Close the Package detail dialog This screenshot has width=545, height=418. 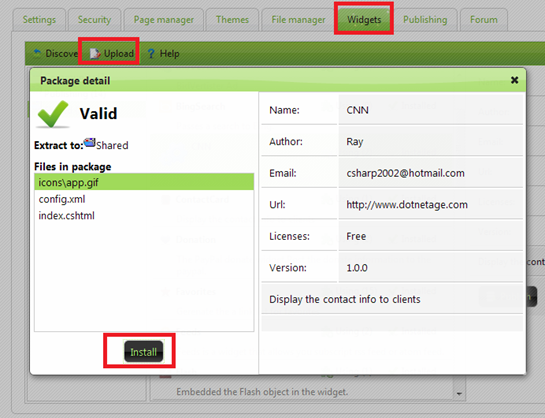[x=514, y=80]
